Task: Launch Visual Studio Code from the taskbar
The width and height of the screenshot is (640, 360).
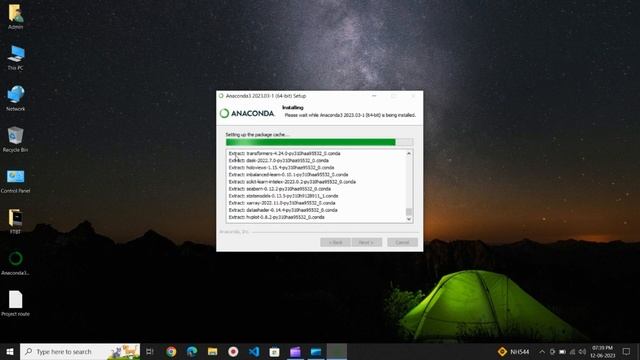Action: [x=254, y=351]
